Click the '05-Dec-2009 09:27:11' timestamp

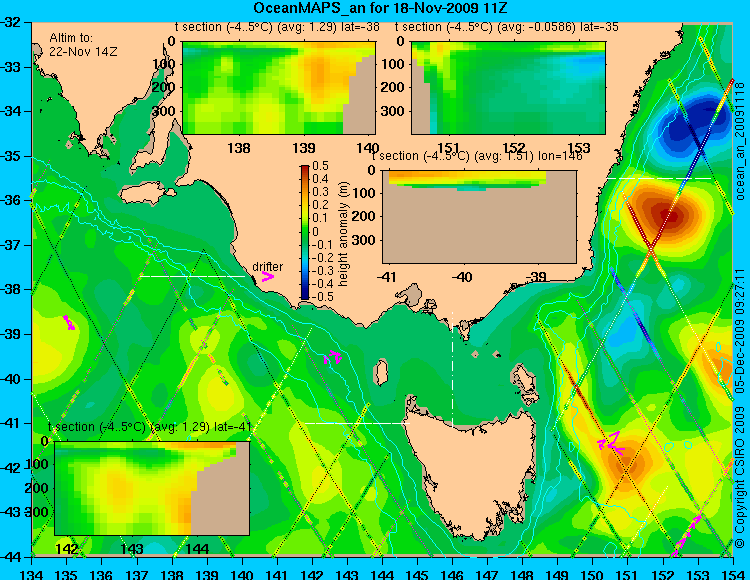click(740, 330)
